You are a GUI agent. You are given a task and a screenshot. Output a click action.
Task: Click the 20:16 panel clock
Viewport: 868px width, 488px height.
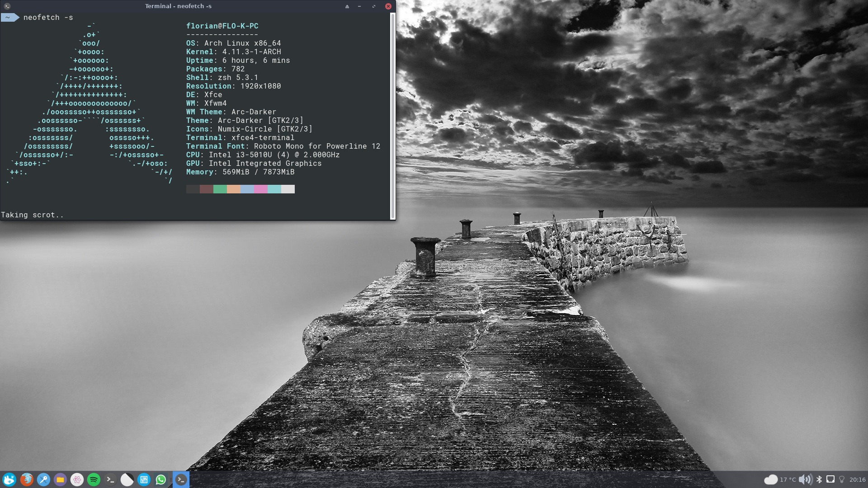click(x=857, y=479)
